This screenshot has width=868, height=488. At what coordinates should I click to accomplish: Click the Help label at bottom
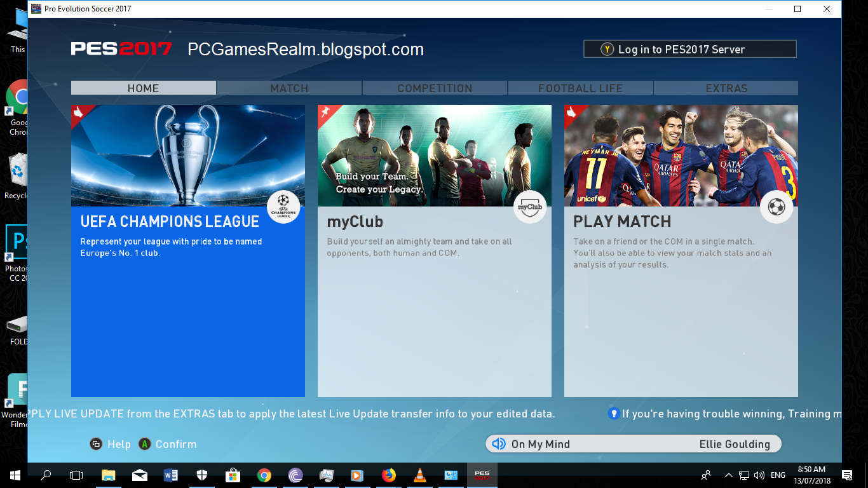pos(119,444)
